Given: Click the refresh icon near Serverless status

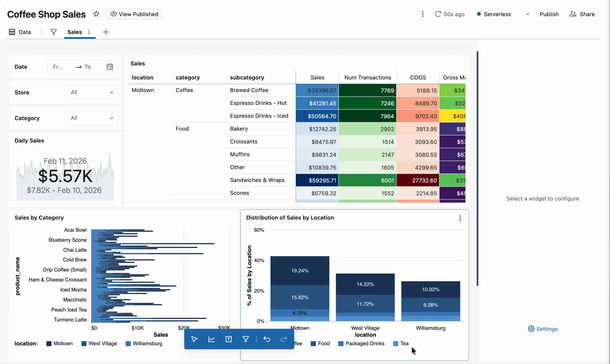Looking at the screenshot, I should pyautogui.click(x=438, y=14).
